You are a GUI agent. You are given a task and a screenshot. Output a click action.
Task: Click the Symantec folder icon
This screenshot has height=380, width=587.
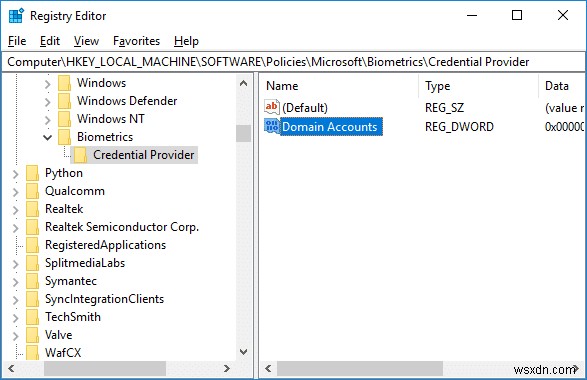(x=33, y=281)
